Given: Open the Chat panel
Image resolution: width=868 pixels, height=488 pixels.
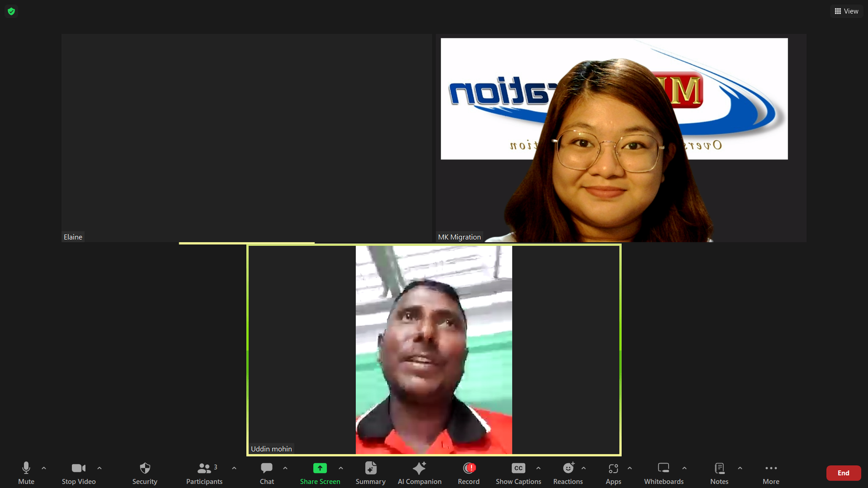Looking at the screenshot, I should pos(267,473).
